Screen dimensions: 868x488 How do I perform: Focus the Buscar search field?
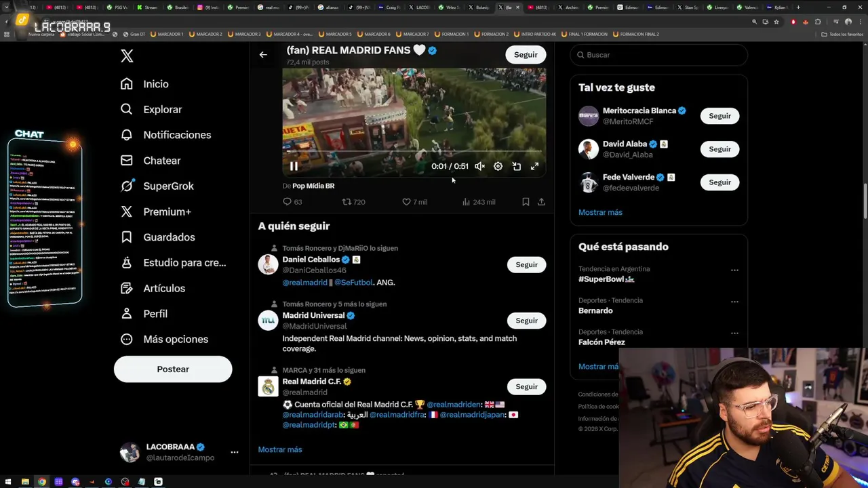(658, 55)
